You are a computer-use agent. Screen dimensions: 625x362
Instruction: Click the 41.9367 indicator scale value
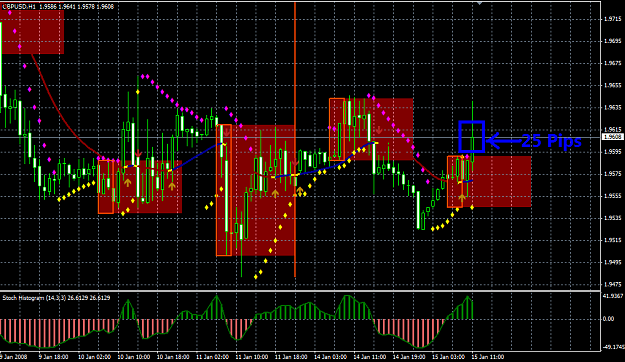[613, 296]
